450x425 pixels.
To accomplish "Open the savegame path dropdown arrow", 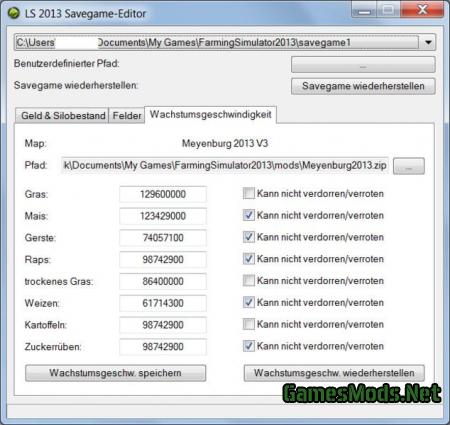I will (x=428, y=42).
